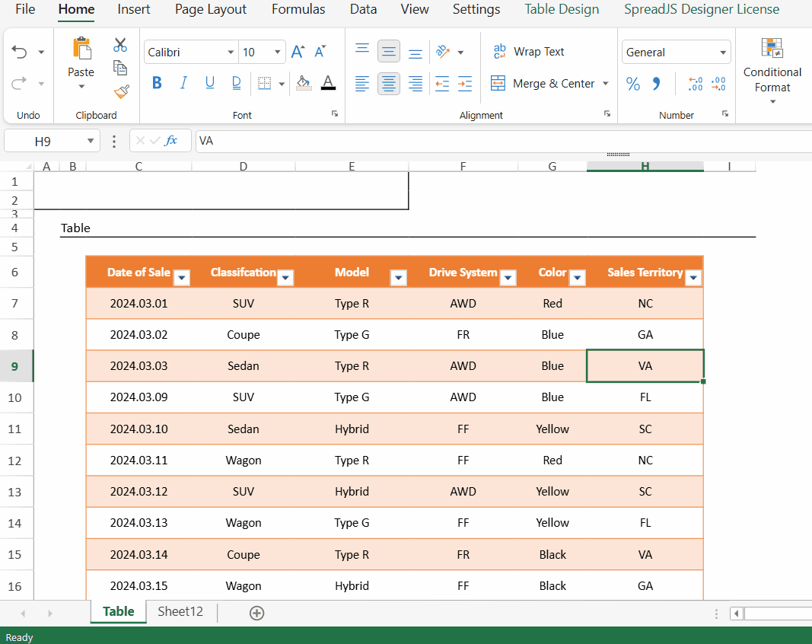Open Paste options arrow
The width and height of the screenshot is (812, 644).
coord(81,87)
